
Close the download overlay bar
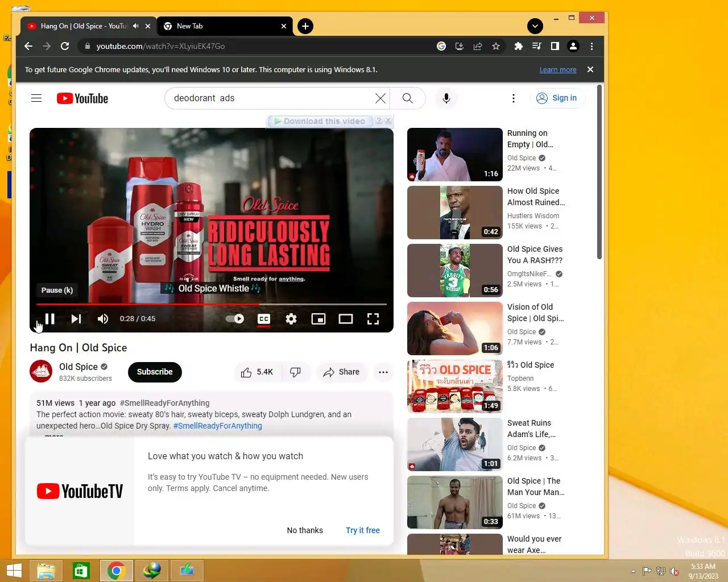tap(388, 121)
